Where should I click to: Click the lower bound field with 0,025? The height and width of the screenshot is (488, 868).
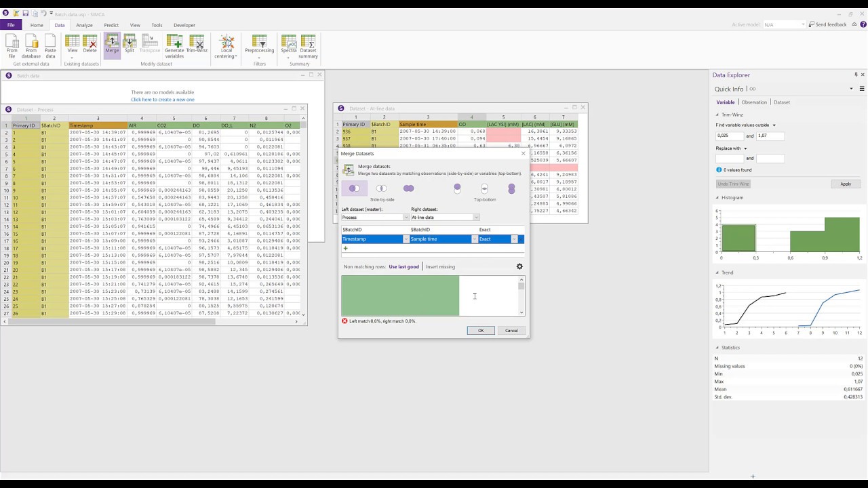point(730,136)
